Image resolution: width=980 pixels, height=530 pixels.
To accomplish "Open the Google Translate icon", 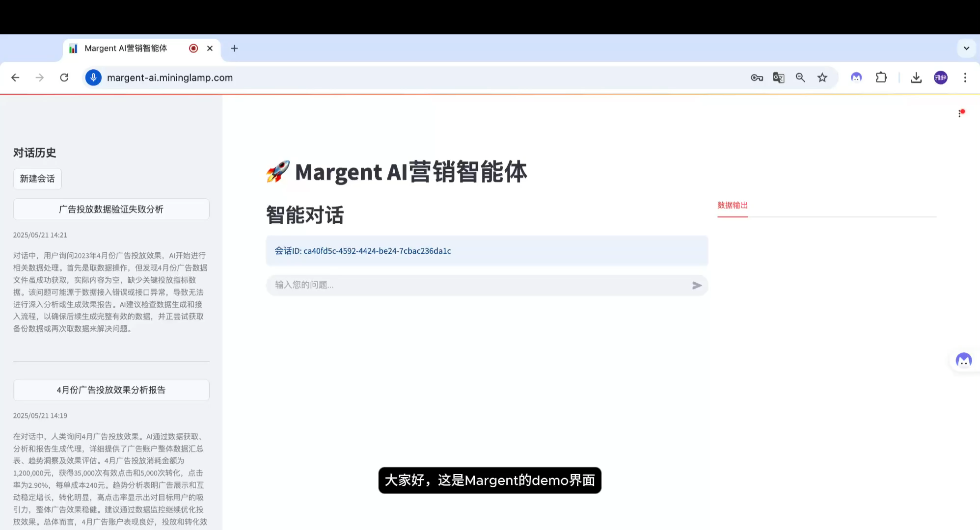I will [x=779, y=78].
